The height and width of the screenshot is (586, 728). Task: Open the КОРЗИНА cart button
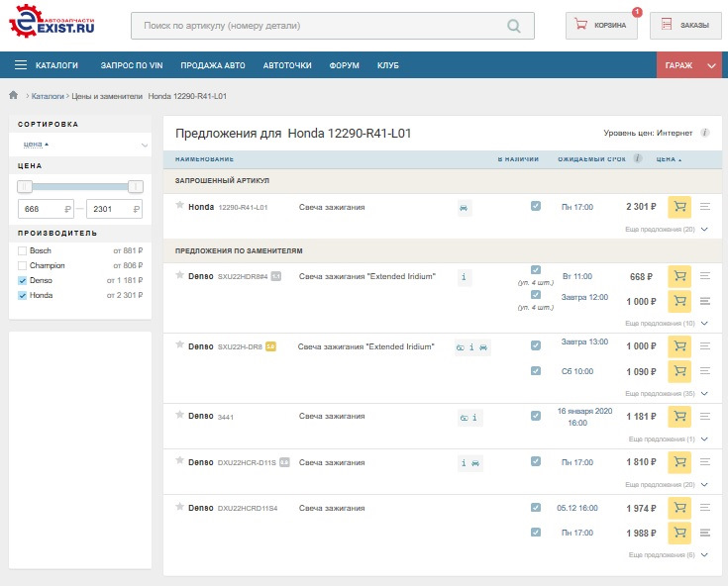tap(601, 26)
